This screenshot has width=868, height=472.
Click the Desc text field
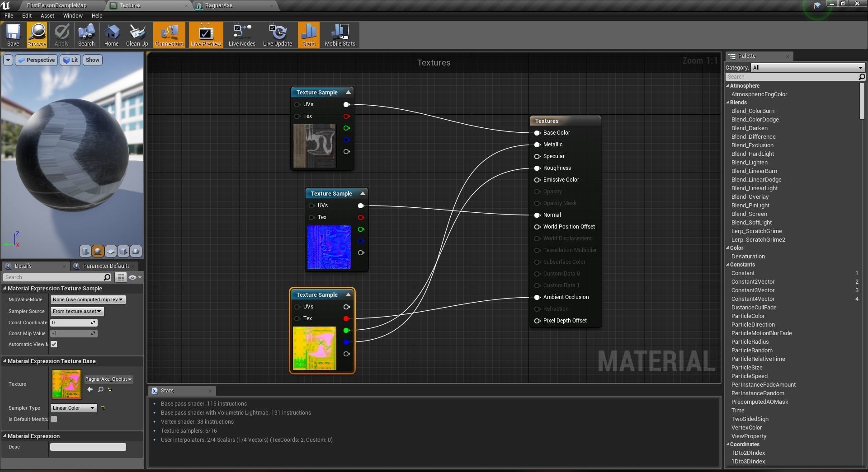(x=88, y=447)
